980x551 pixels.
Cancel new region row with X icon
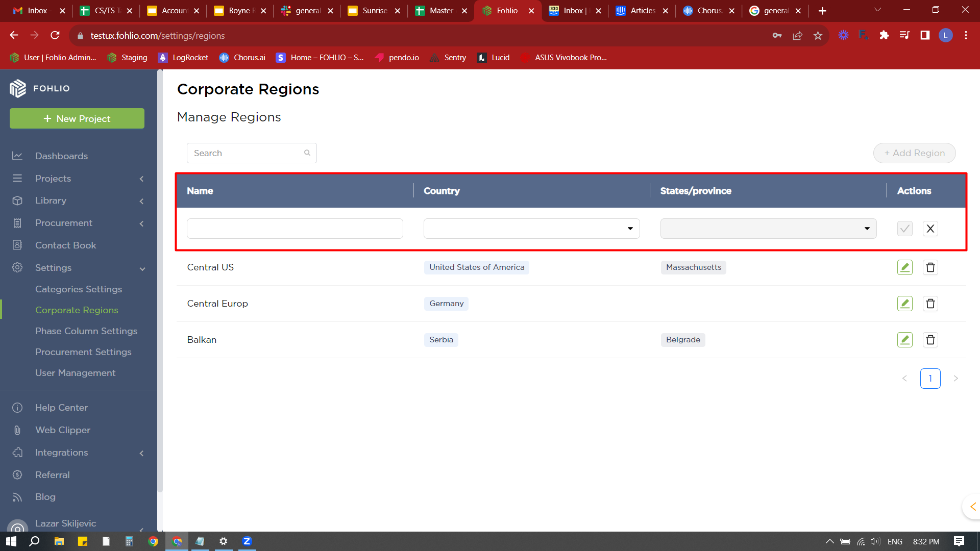pyautogui.click(x=930, y=229)
